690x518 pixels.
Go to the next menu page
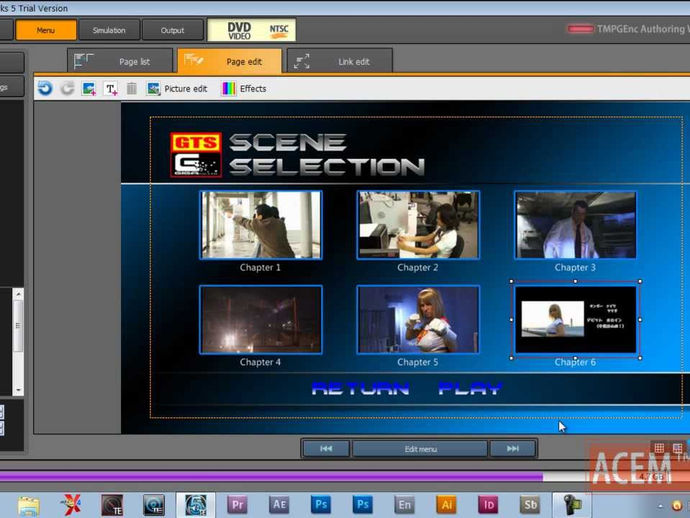[x=513, y=448]
